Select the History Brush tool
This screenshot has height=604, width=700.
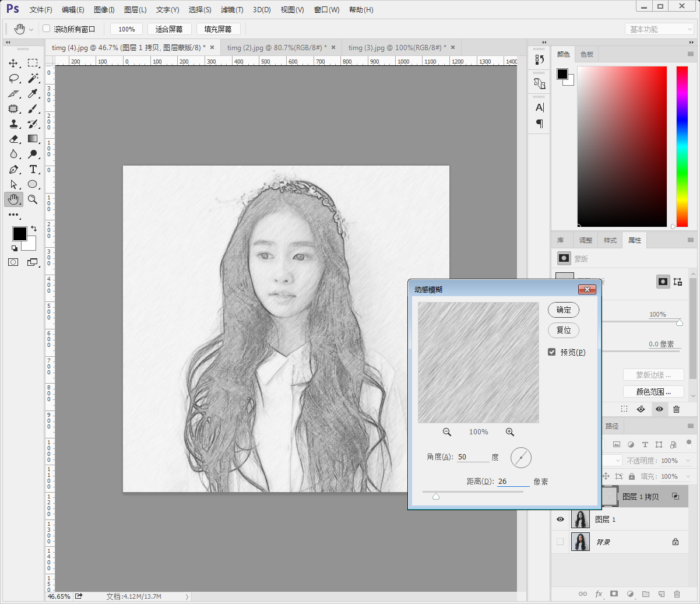(33, 124)
